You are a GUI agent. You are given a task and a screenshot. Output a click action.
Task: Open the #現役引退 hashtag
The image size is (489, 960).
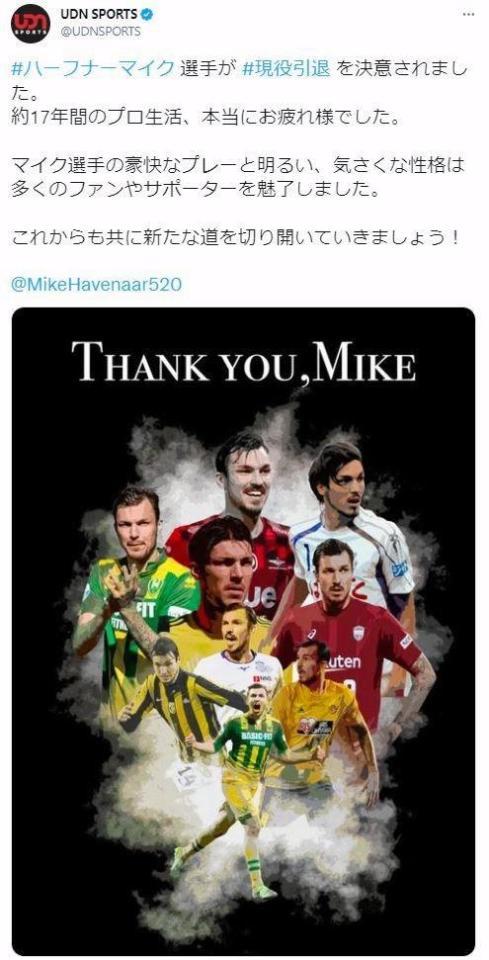point(287,69)
